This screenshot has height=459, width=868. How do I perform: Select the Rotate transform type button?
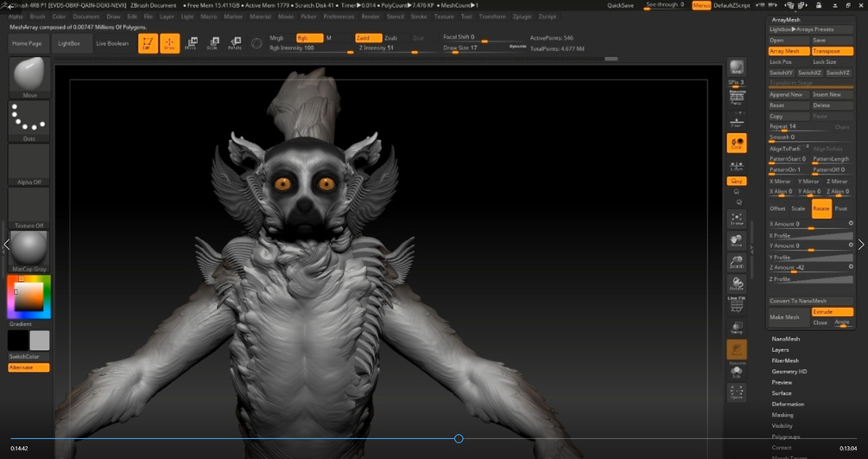coord(821,208)
